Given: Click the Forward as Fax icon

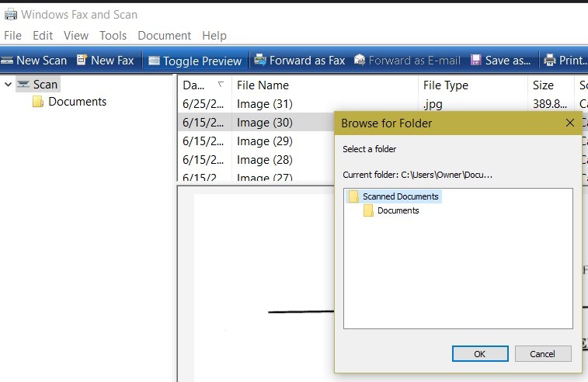Looking at the screenshot, I should pos(260,60).
